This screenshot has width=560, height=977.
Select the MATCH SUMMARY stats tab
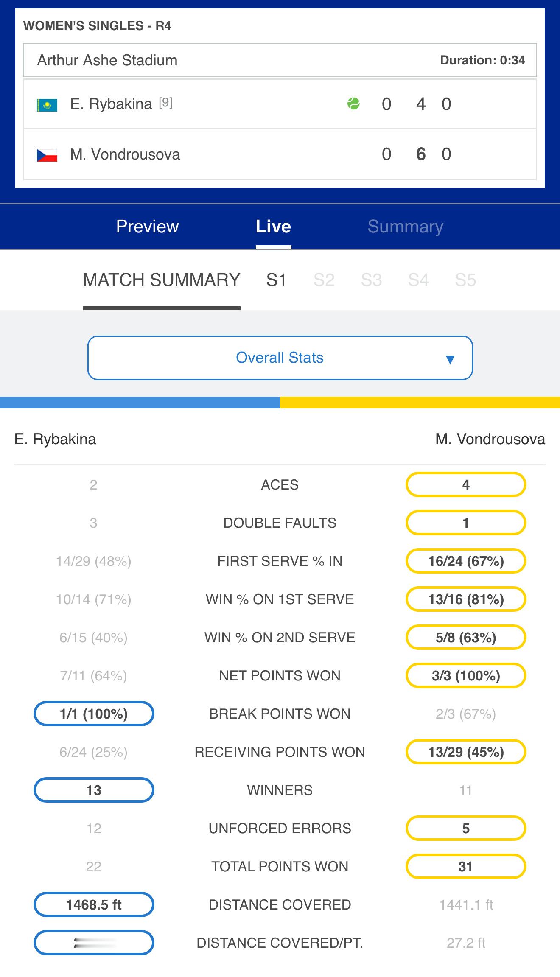162,280
